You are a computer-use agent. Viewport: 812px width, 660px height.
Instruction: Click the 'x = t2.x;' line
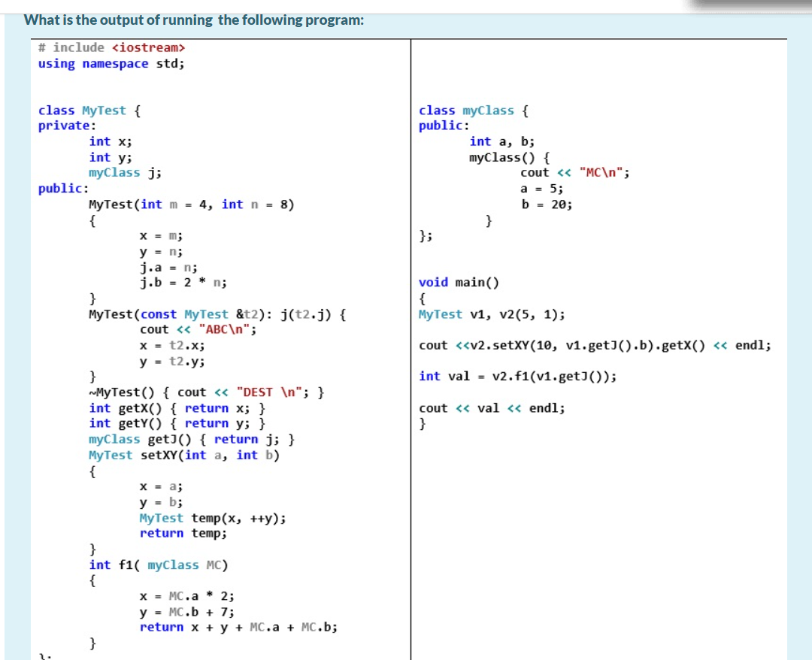[172, 346]
